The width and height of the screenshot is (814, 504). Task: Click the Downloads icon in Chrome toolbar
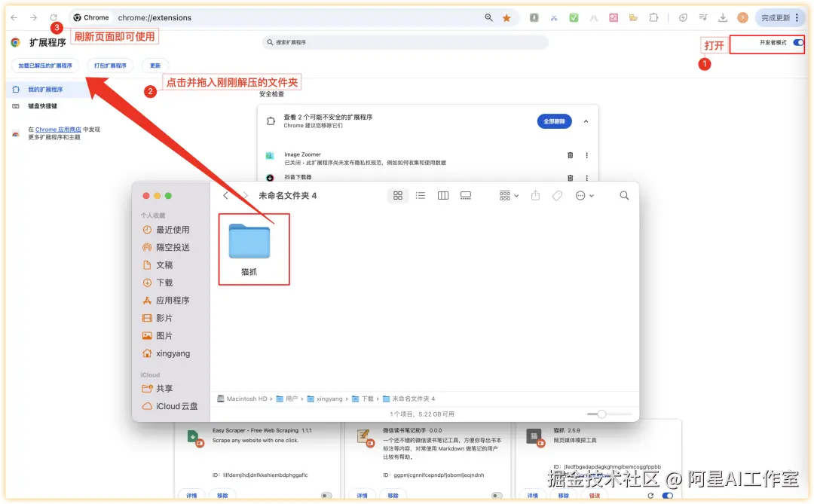(x=724, y=17)
